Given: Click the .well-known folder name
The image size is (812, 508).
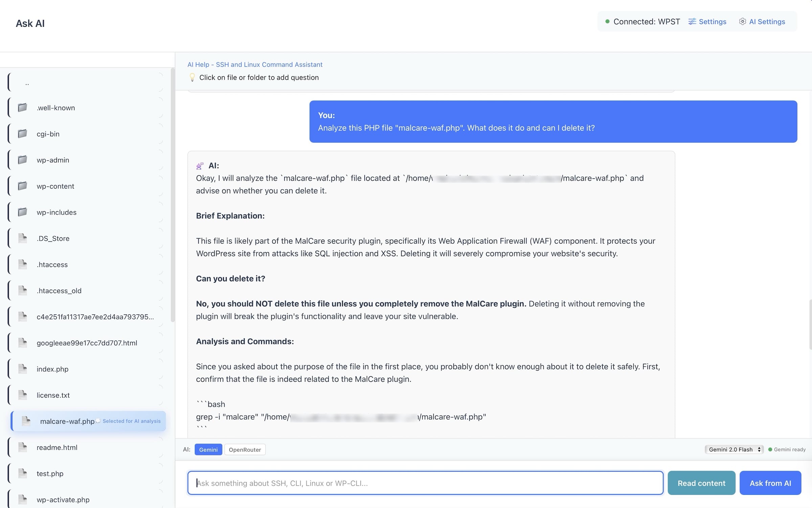Looking at the screenshot, I should click(56, 108).
